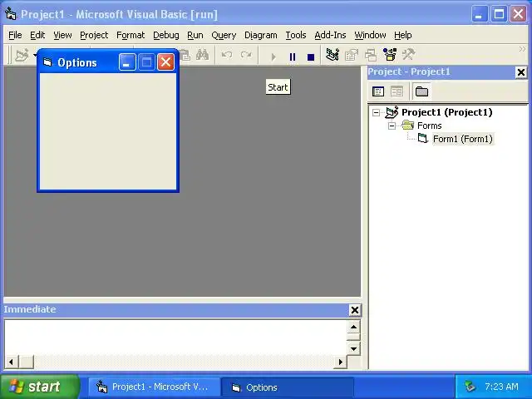Click the Add Standard EXE Project toolbar icon
Image resolution: width=532 pixels, height=399 pixels.
click(x=22, y=55)
